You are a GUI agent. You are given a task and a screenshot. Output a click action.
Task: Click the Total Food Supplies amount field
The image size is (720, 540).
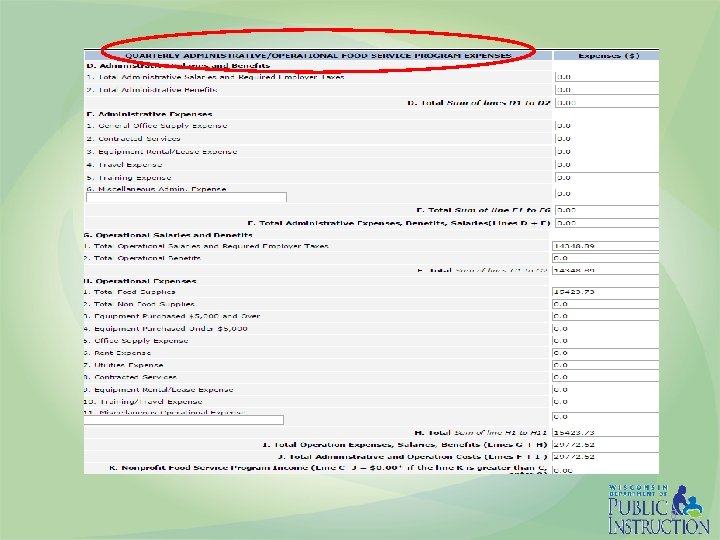605,292
